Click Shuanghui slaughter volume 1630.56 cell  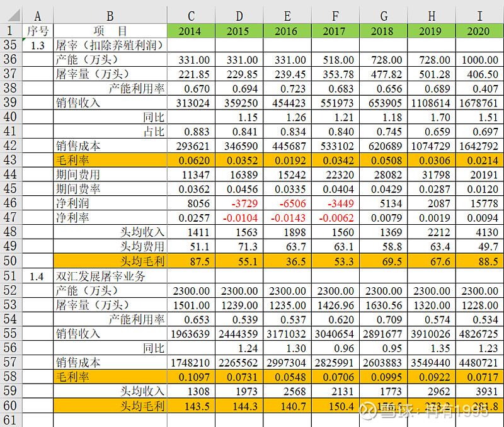(x=383, y=305)
